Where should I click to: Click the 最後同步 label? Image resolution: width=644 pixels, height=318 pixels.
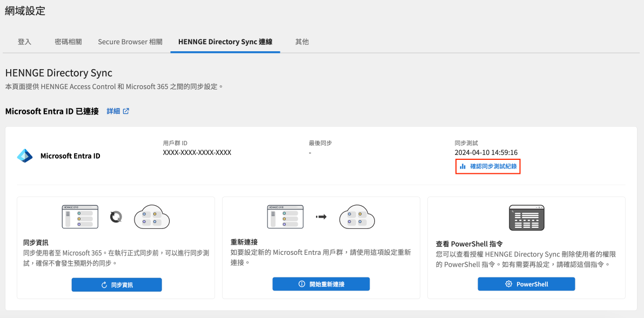[320, 143]
